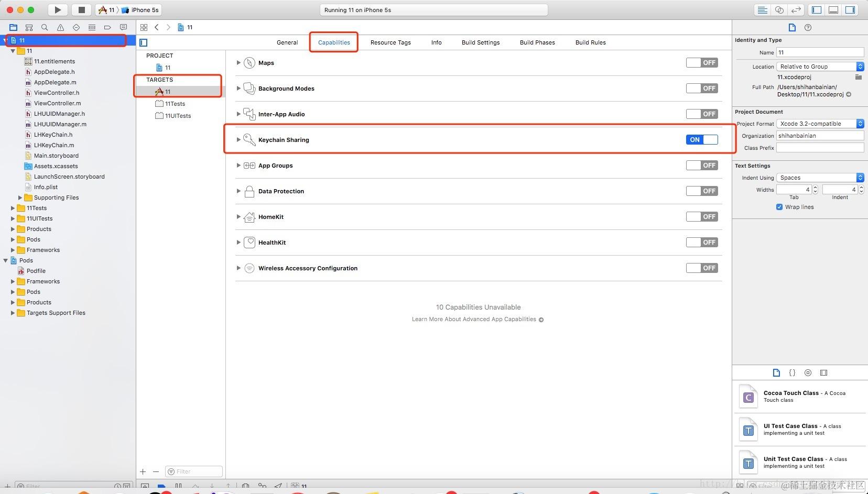This screenshot has height=494, width=868.
Task: Click the Run (play) button
Action: click(x=58, y=10)
